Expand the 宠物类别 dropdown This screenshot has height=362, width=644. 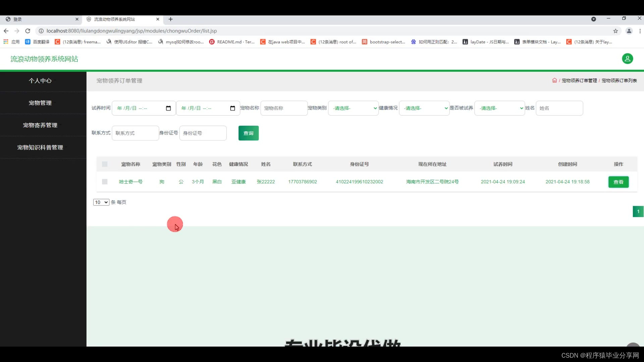(353, 108)
